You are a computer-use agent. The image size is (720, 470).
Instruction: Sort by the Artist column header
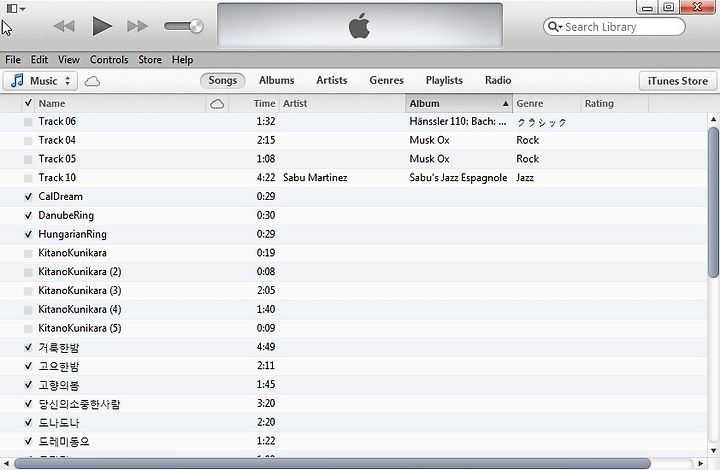(342, 103)
